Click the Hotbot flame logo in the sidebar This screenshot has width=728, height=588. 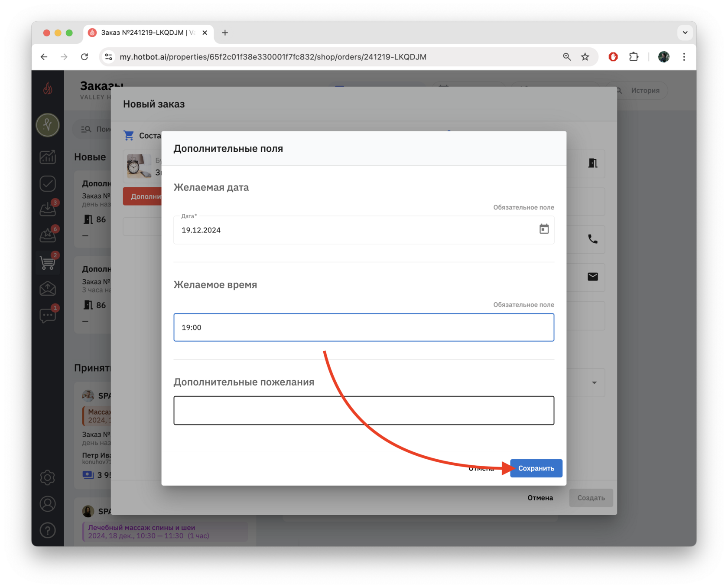click(48, 88)
